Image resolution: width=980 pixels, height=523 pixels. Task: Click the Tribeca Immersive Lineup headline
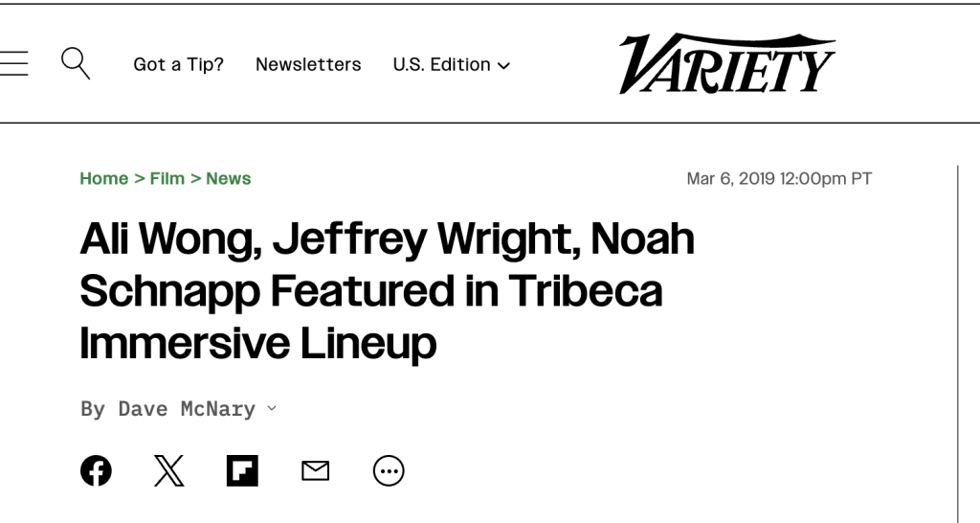[387, 291]
